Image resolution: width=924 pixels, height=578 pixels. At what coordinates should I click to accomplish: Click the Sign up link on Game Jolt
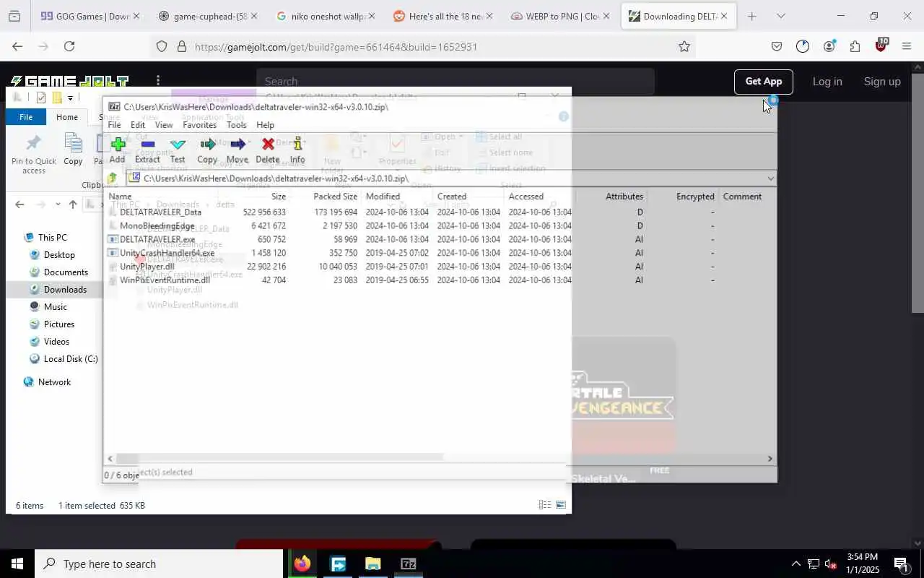882,82
